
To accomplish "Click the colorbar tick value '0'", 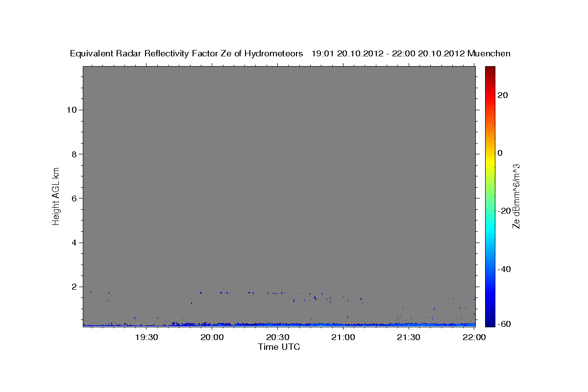I will pyautogui.click(x=500, y=153).
